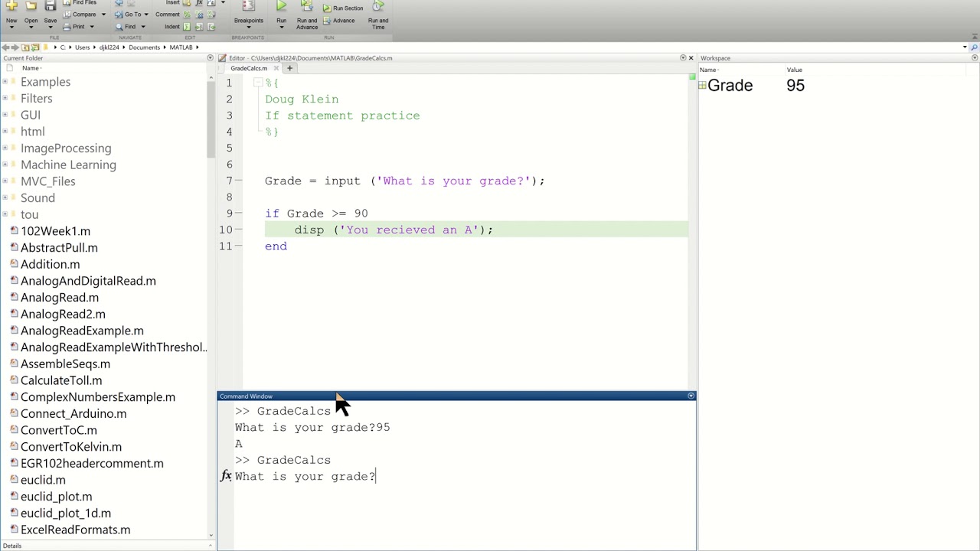Viewport: 980px width, 551px height.
Task: Click the Compare button in File group
Action: pos(78,15)
